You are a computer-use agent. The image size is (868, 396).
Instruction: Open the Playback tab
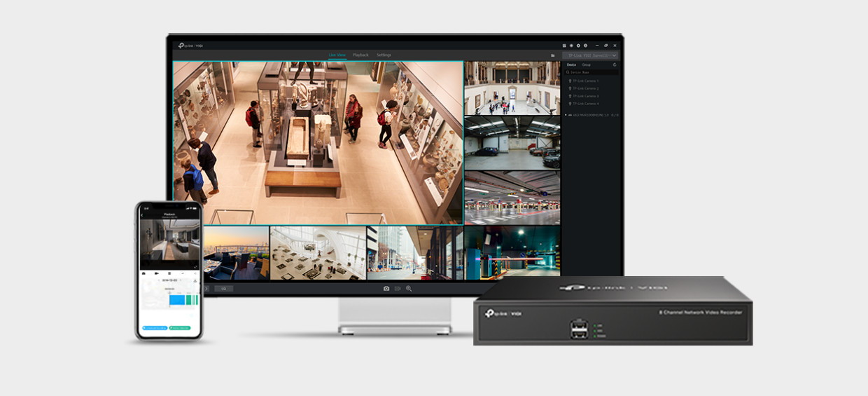[x=360, y=55]
